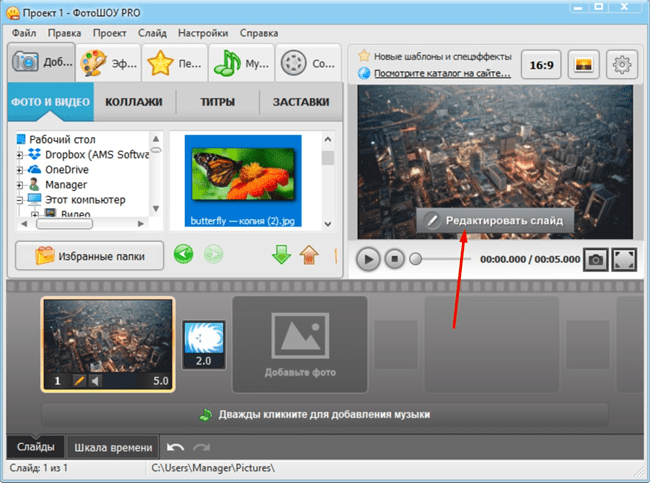The width and height of the screenshot is (650, 483).
Task: Open project settings gear icon
Action: tap(622, 65)
